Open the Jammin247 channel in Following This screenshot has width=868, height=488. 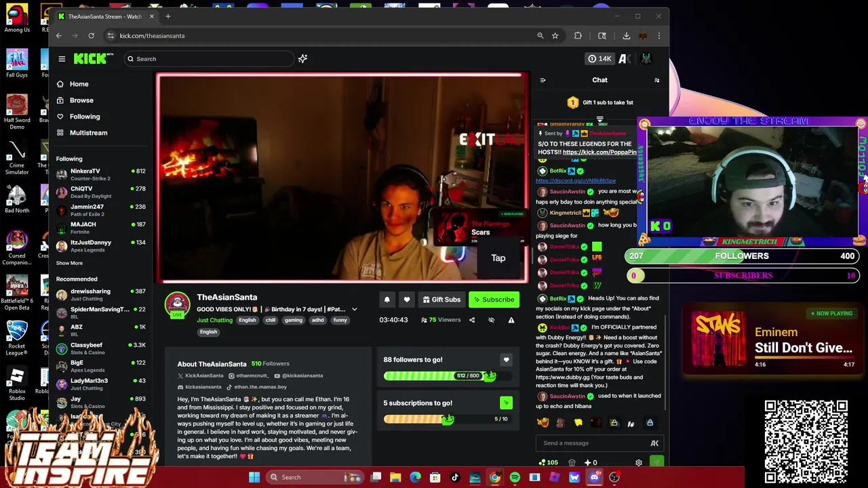(100, 209)
